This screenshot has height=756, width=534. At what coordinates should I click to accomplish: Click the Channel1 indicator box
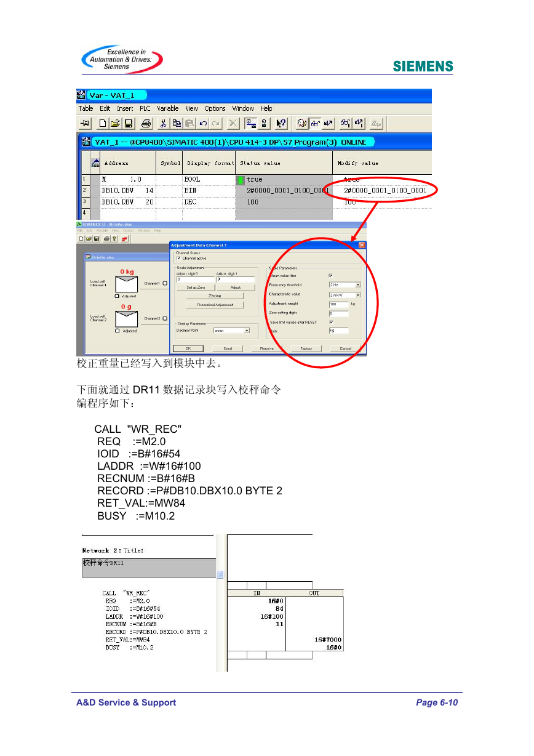click(164, 284)
